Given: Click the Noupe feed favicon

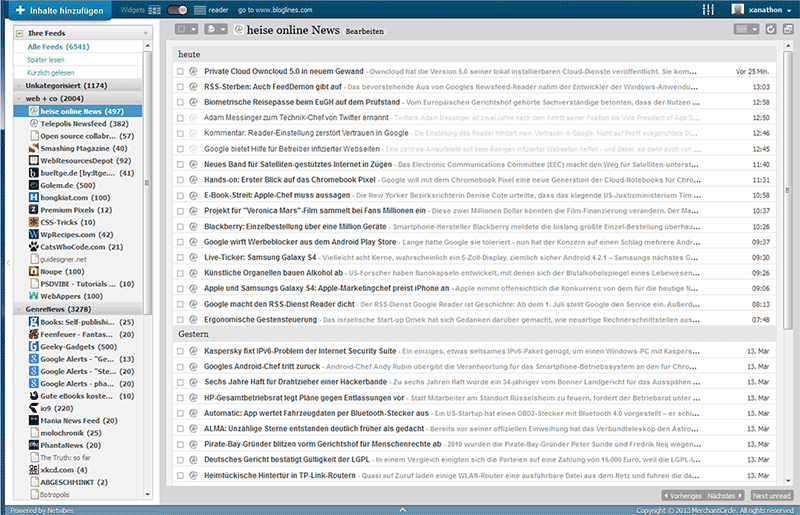Looking at the screenshot, I should [34, 272].
